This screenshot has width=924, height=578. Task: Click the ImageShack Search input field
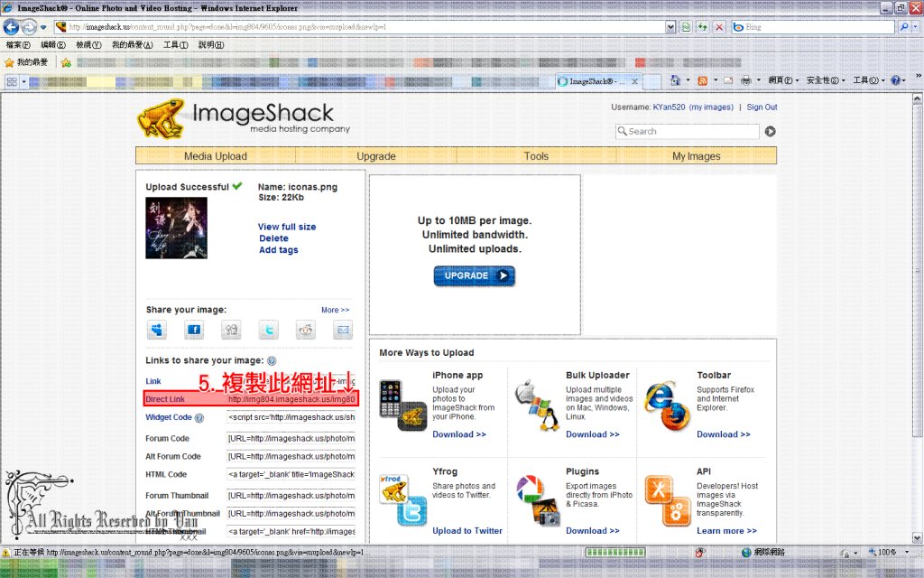687,132
